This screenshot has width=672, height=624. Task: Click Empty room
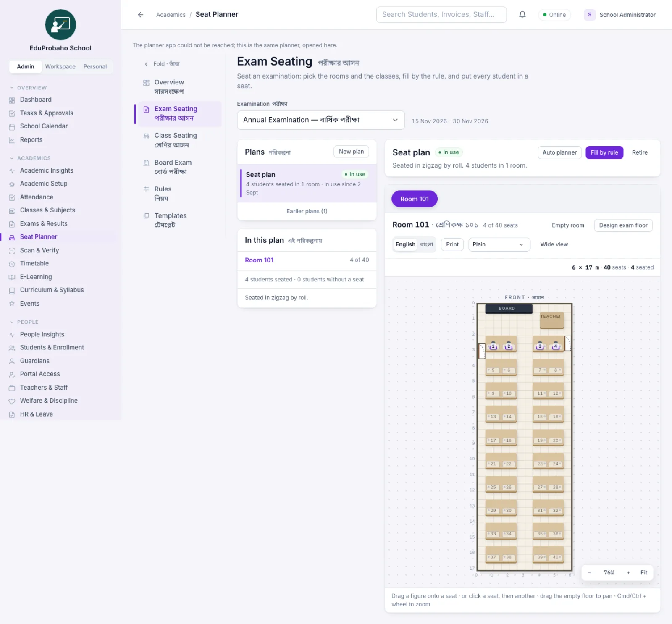568,225
